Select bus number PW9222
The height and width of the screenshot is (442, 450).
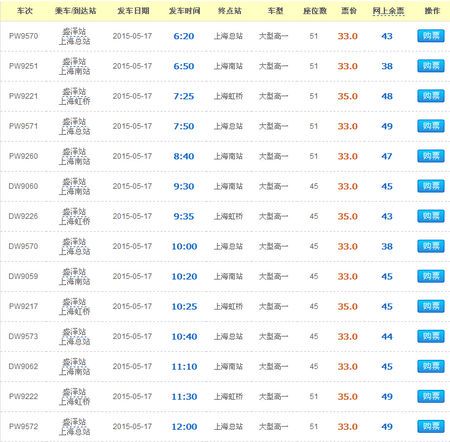tap(23, 396)
